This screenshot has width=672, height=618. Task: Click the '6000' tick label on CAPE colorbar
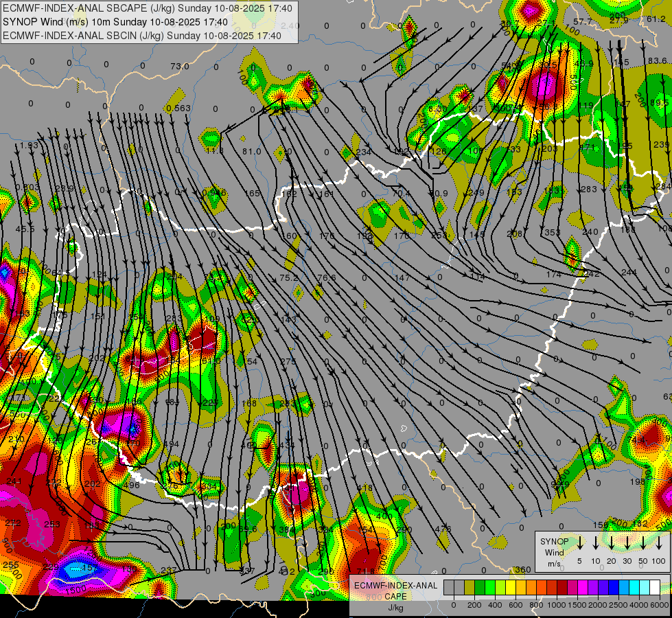click(x=660, y=605)
